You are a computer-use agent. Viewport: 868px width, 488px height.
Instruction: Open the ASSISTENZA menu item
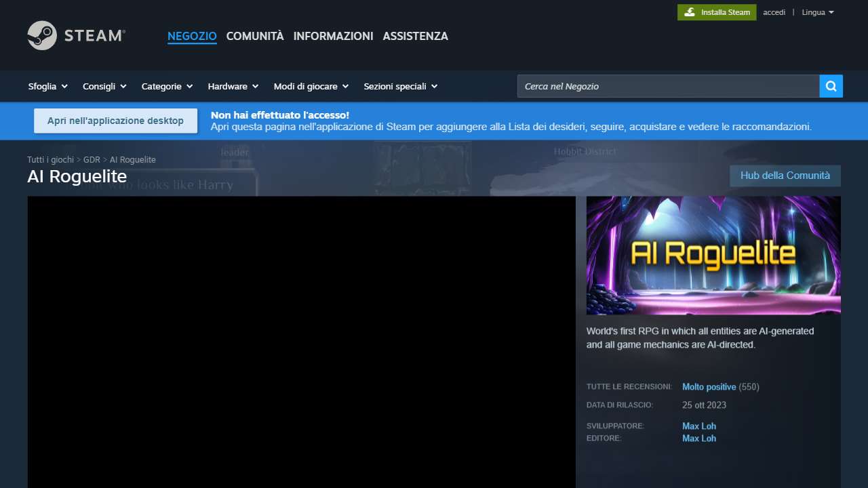pos(415,36)
